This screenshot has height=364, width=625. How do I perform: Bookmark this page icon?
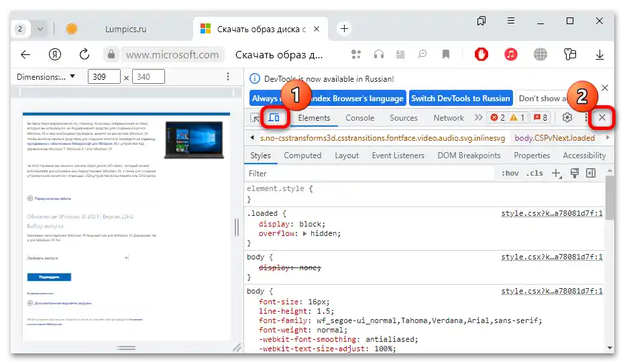click(x=446, y=54)
